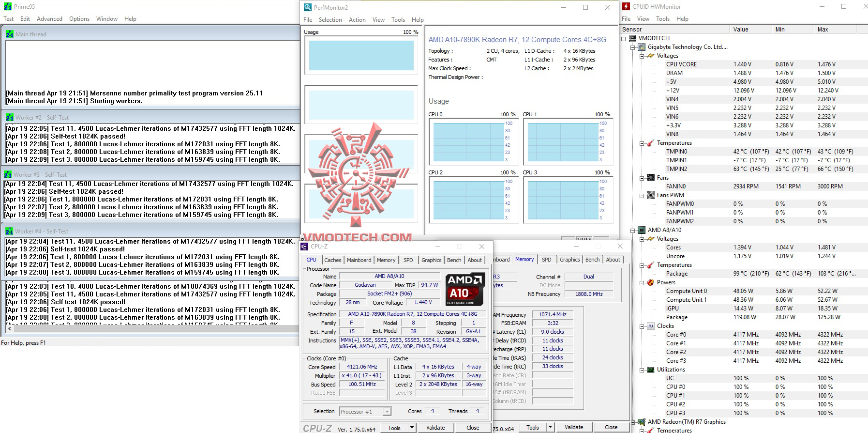This screenshot has height=433, width=868.
Task: Click the AMD Radeon R7 Graphics icon
Action: (x=642, y=422)
